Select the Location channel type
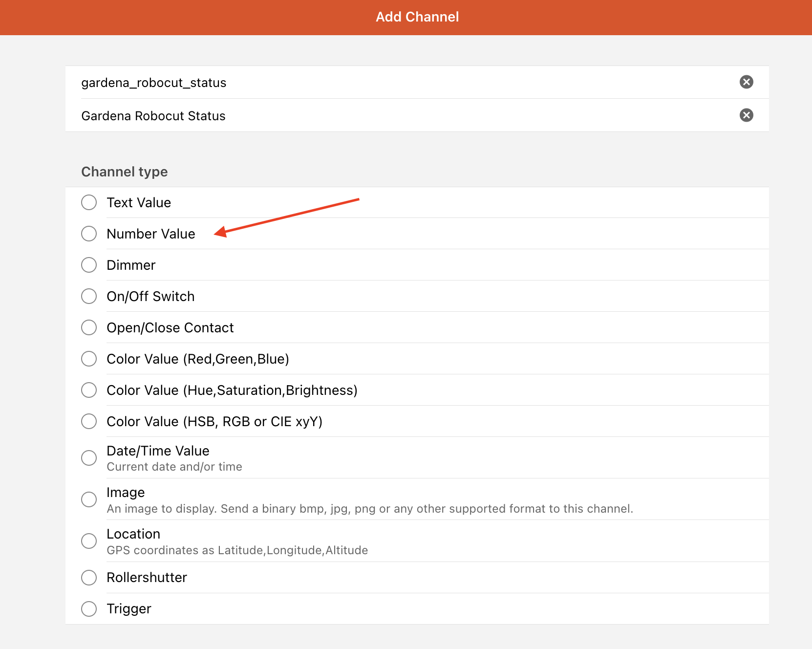This screenshot has height=649, width=812. tap(89, 541)
